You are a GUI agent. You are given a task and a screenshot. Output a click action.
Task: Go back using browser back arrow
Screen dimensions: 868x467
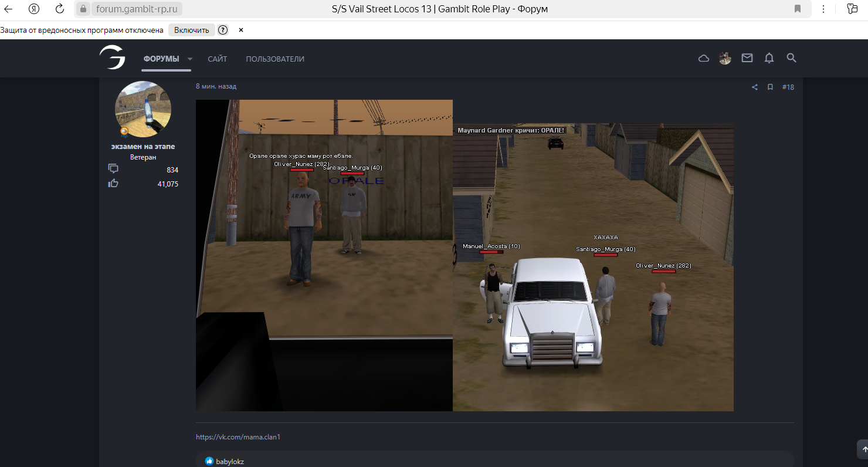click(x=8, y=9)
